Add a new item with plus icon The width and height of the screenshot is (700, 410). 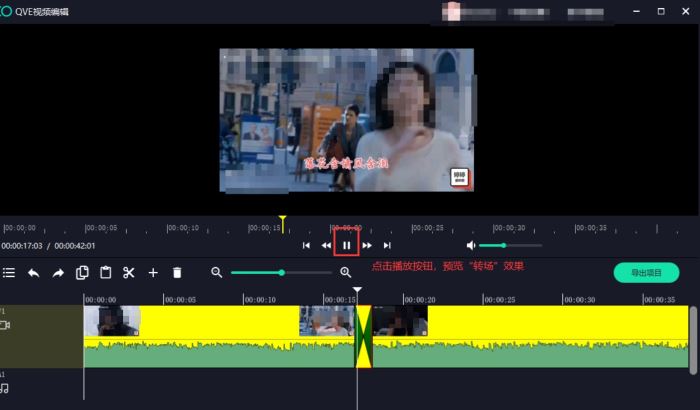pyautogui.click(x=153, y=272)
